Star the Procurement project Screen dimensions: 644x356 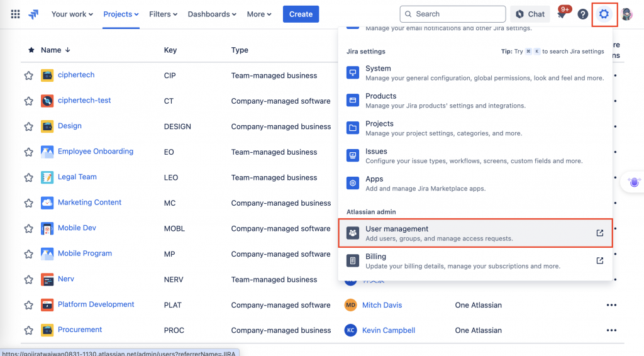pos(28,330)
